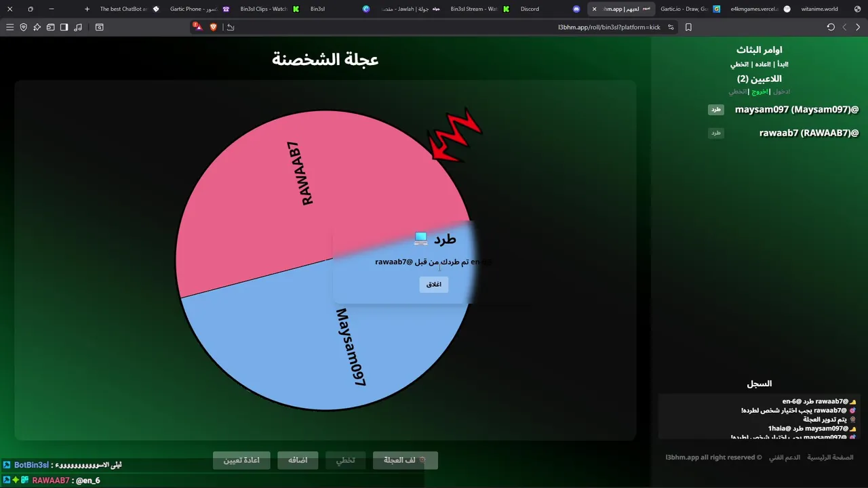Switch to the Bin3sl tab
868x488 pixels.
point(339,9)
